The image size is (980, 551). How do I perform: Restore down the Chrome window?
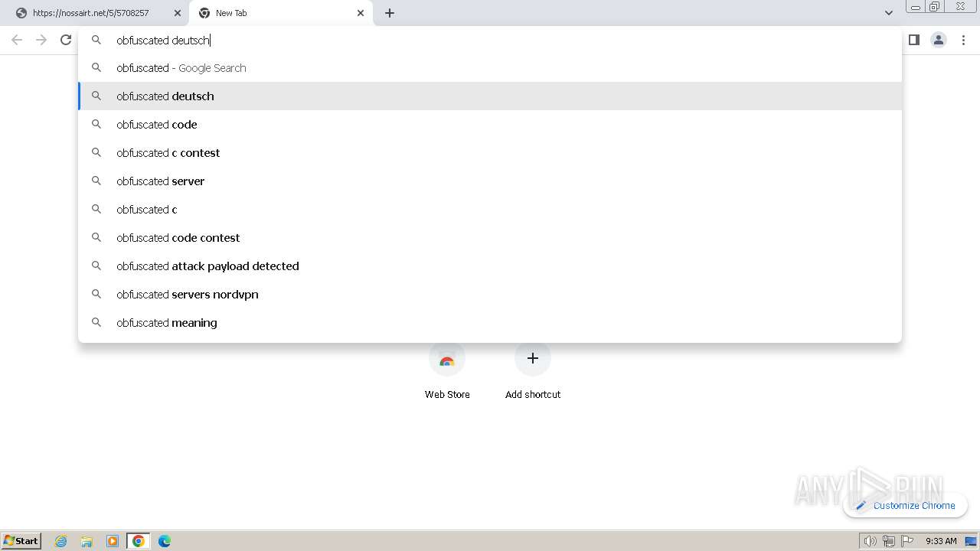934,7
